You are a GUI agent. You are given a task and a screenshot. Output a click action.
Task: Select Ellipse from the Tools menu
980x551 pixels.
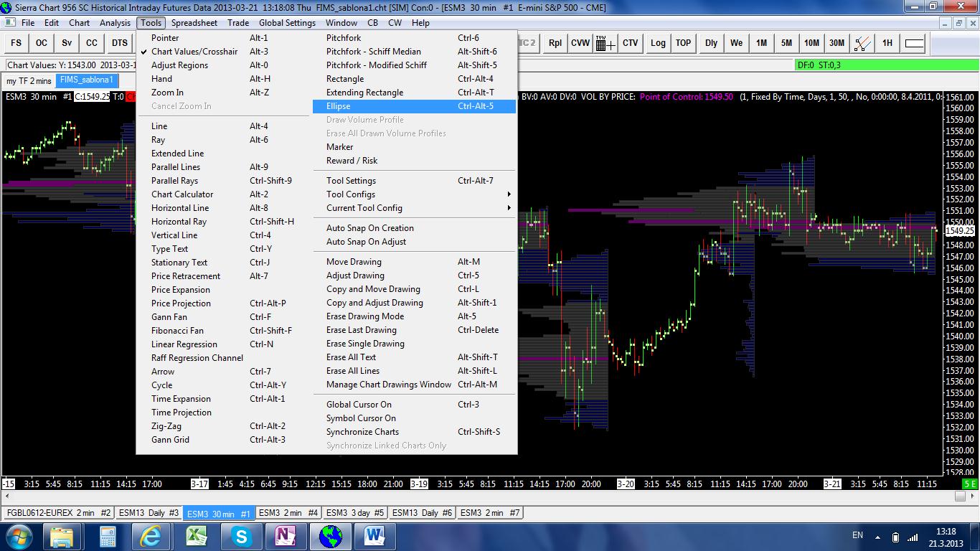click(339, 106)
